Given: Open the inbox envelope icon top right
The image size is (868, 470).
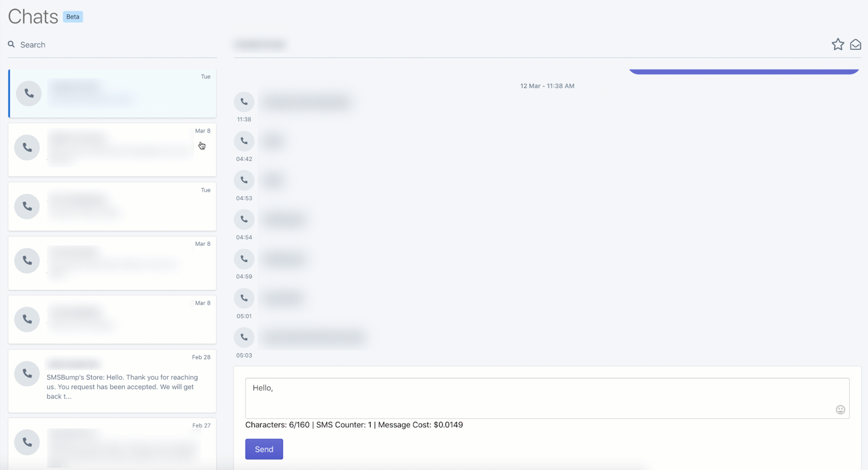Looking at the screenshot, I should [855, 44].
